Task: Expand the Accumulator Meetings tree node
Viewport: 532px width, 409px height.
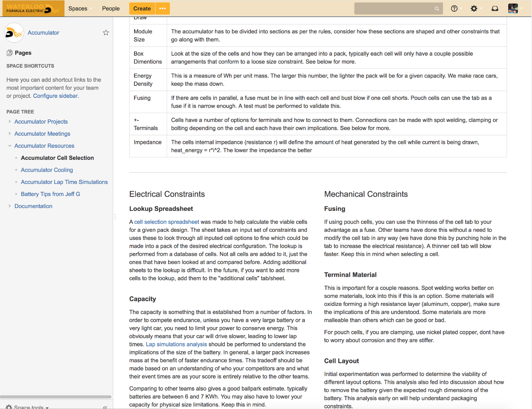Action: click(10, 134)
